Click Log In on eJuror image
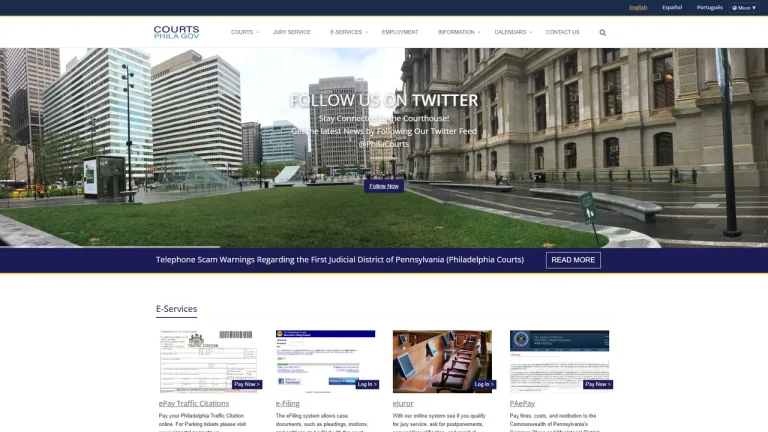The width and height of the screenshot is (768, 432). coord(484,384)
